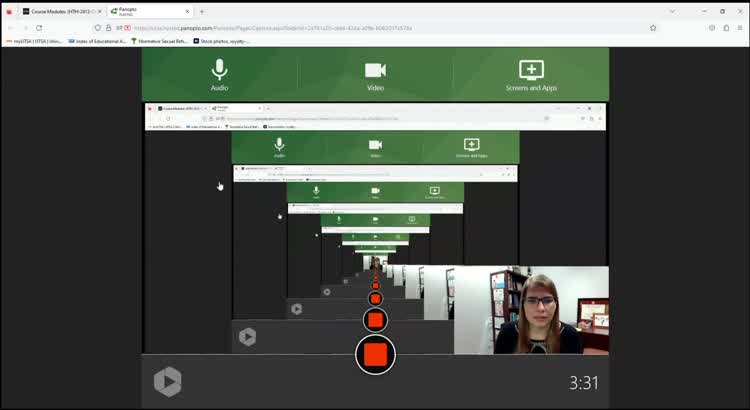This screenshot has width=750, height=410.
Task: Reload the current page
Action: [39, 28]
